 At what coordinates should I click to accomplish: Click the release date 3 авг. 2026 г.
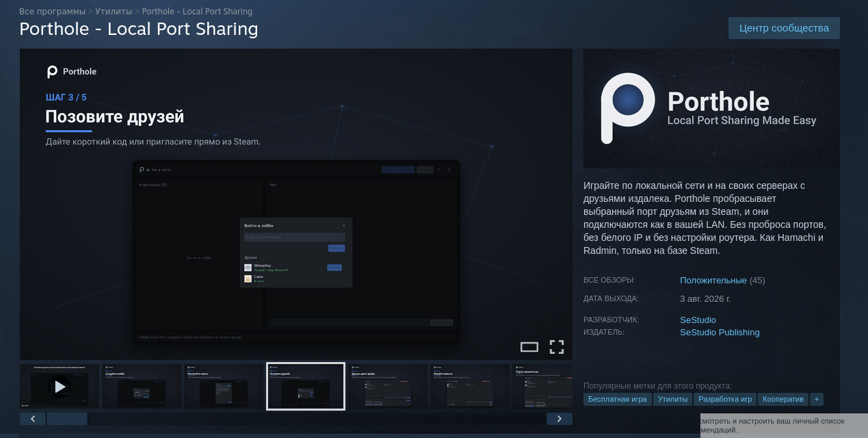click(x=705, y=299)
